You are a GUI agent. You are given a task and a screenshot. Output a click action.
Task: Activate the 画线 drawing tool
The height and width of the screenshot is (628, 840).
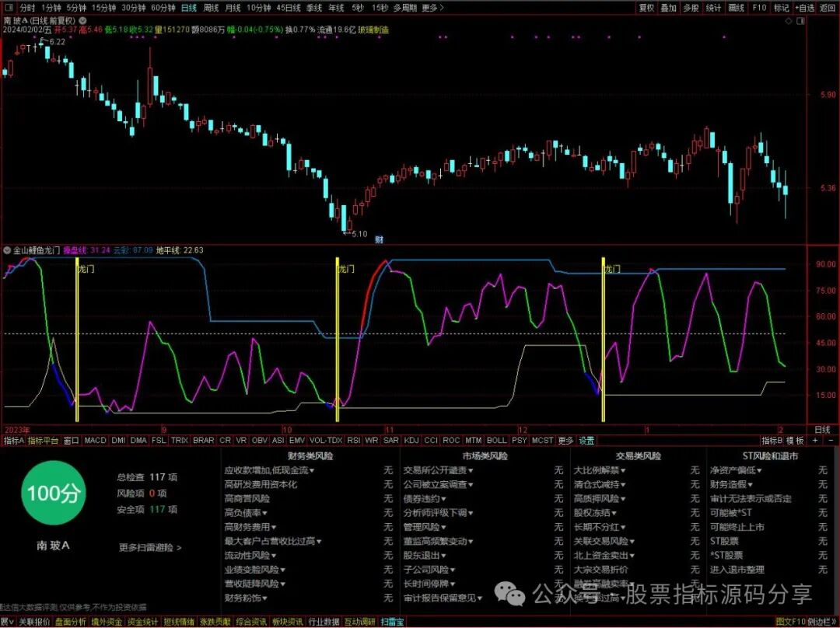coord(737,8)
